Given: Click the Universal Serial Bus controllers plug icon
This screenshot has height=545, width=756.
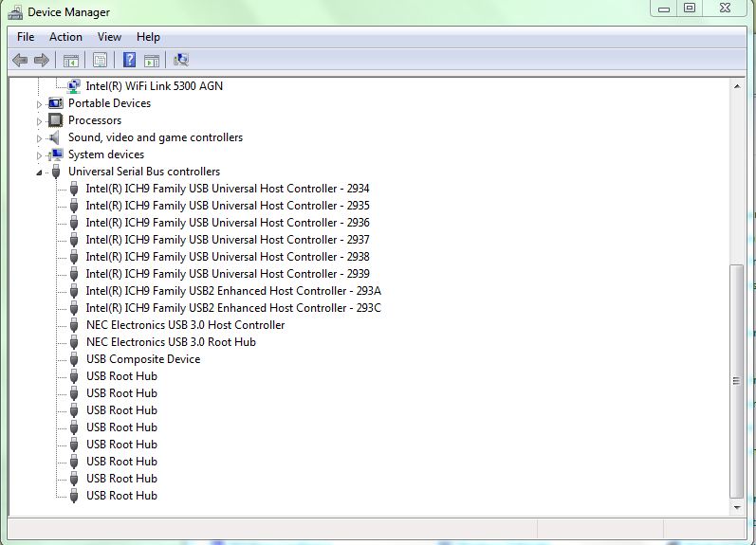Looking at the screenshot, I should [56, 172].
